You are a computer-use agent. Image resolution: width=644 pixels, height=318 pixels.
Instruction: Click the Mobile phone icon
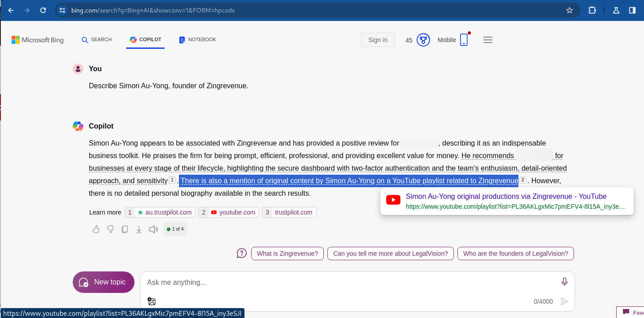464,40
